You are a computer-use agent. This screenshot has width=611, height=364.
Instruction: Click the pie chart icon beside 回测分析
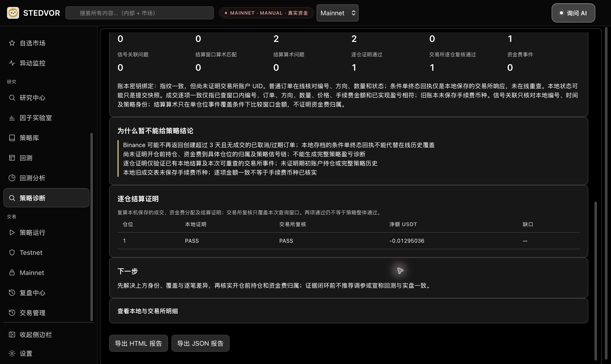click(x=12, y=178)
